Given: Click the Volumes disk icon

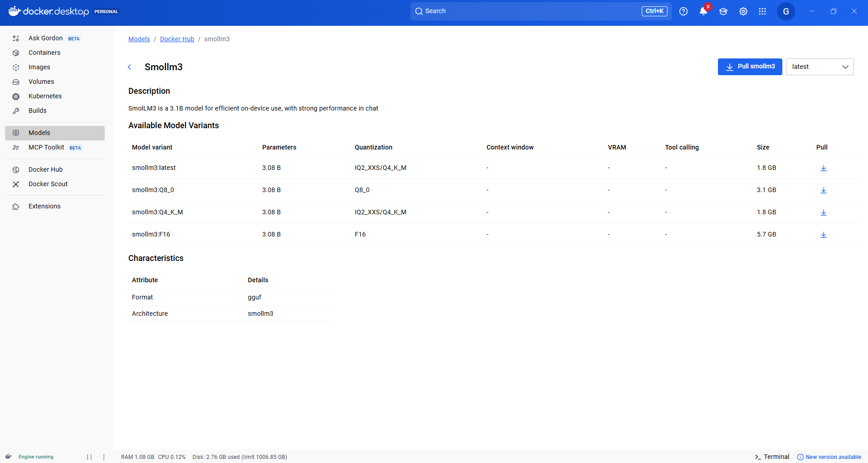Looking at the screenshot, I should point(16,82).
